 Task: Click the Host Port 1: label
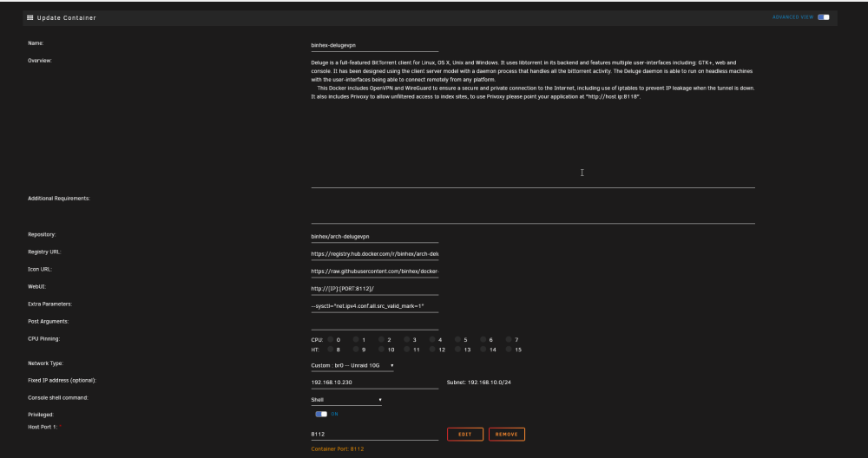pyautogui.click(x=43, y=427)
